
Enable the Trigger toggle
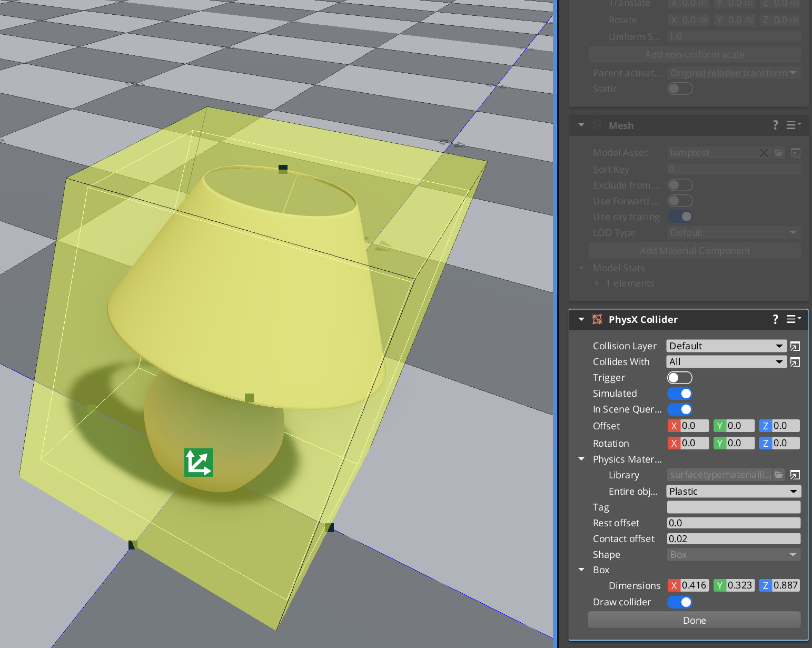(x=679, y=377)
